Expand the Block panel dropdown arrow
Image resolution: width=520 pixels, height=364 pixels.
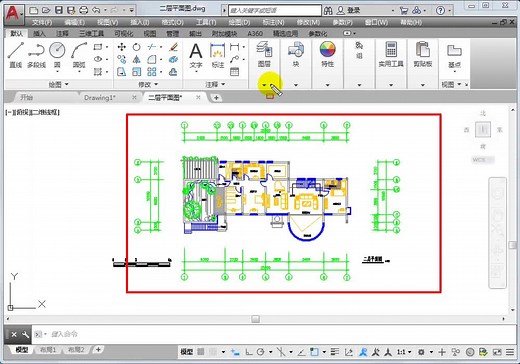point(296,85)
